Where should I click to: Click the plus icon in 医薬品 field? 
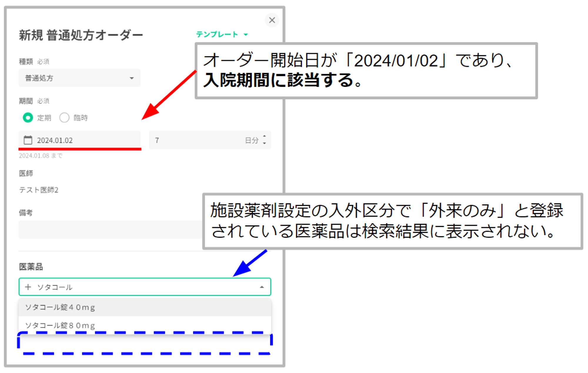point(28,287)
